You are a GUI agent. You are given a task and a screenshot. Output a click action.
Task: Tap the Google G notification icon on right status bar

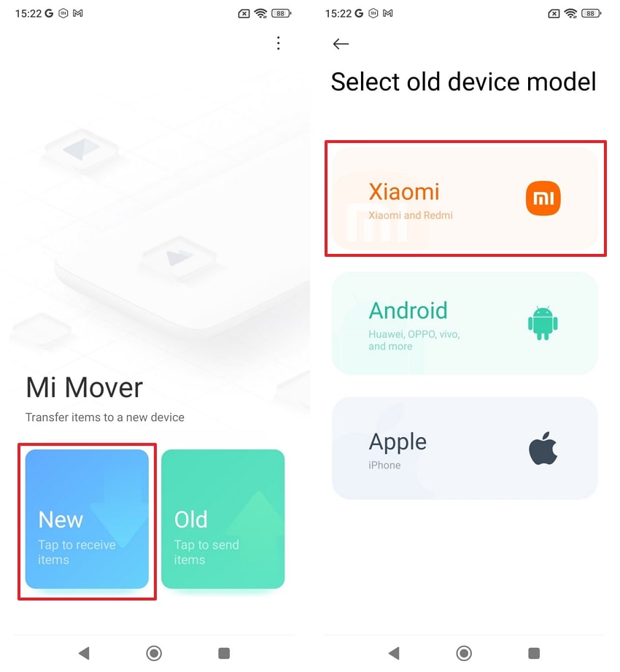pos(359,13)
